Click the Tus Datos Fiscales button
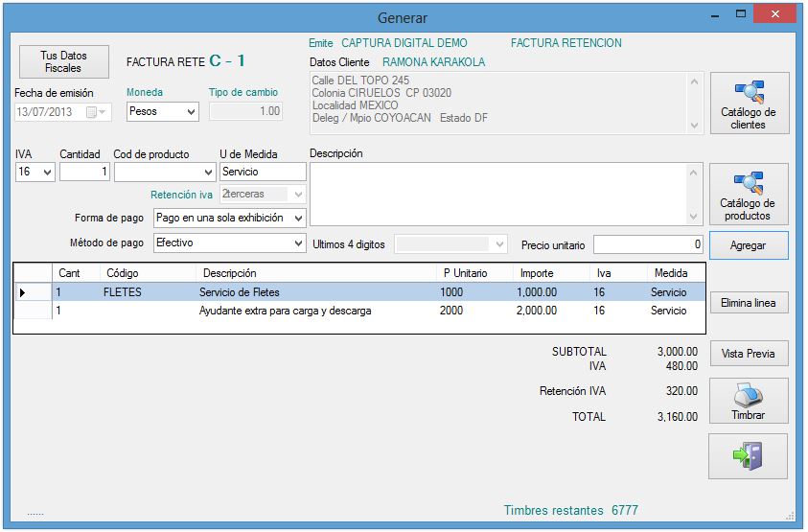 coord(64,62)
